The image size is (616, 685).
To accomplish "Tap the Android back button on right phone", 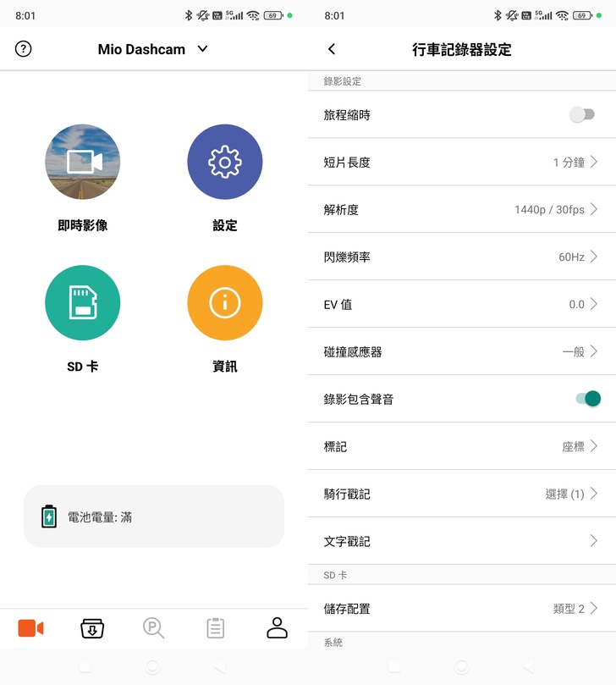I will (x=528, y=666).
